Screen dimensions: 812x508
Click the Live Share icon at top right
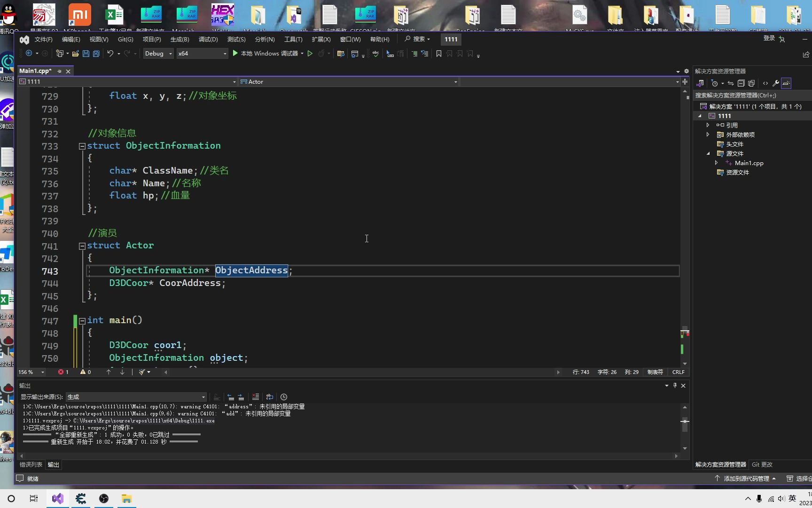[806, 55]
